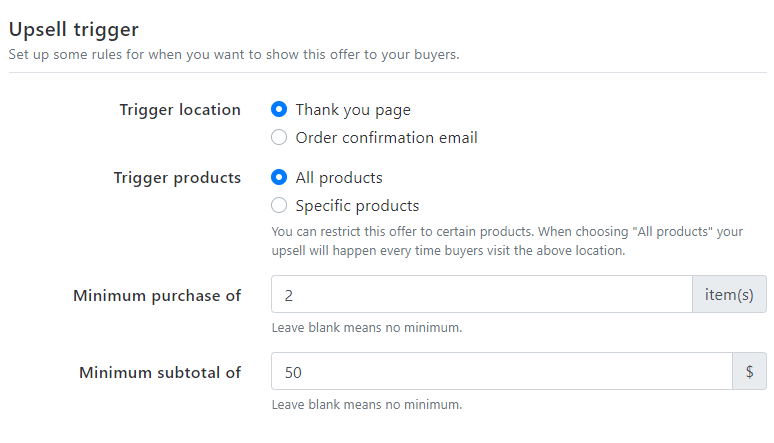Screen dimensions: 774x443
Task: Focus the Minimum subtotal input containing 50
Action: coord(502,371)
